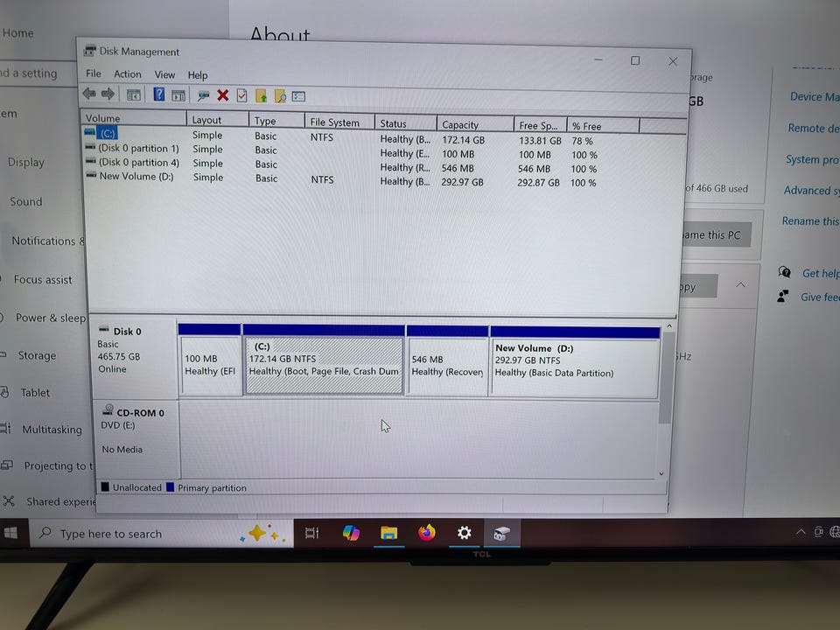840x630 pixels.
Task: Toggle Show/Hide Console Tree toolbar icon
Action: pyautogui.click(x=133, y=95)
